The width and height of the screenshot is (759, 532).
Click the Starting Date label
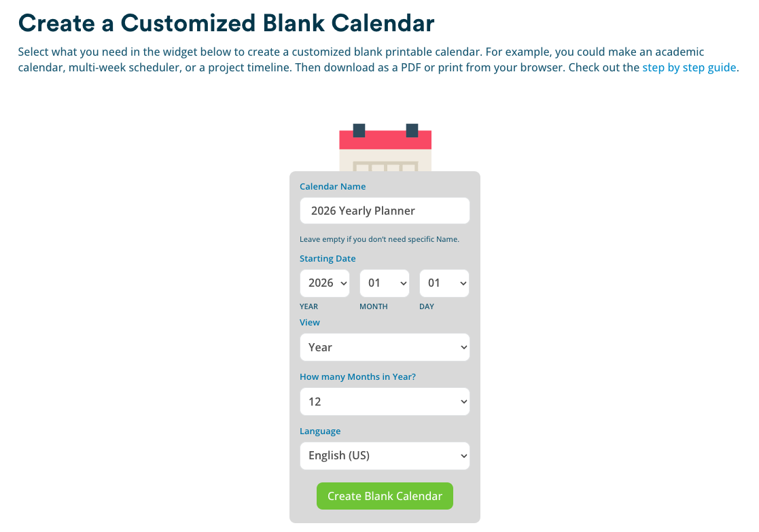pos(328,259)
